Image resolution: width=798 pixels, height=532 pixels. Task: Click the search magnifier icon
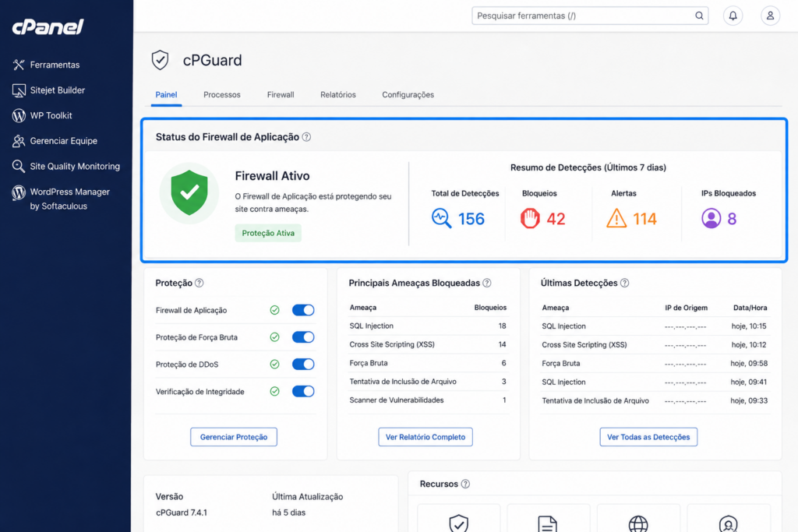[699, 16]
